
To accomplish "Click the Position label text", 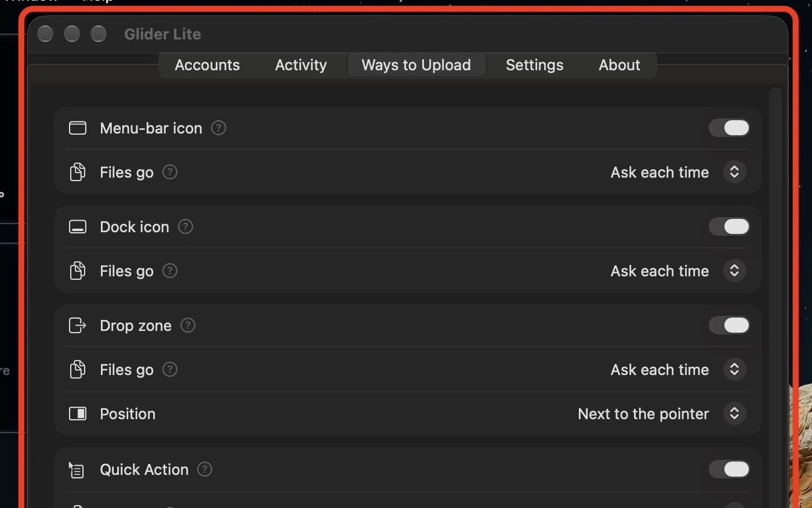I will click(128, 413).
